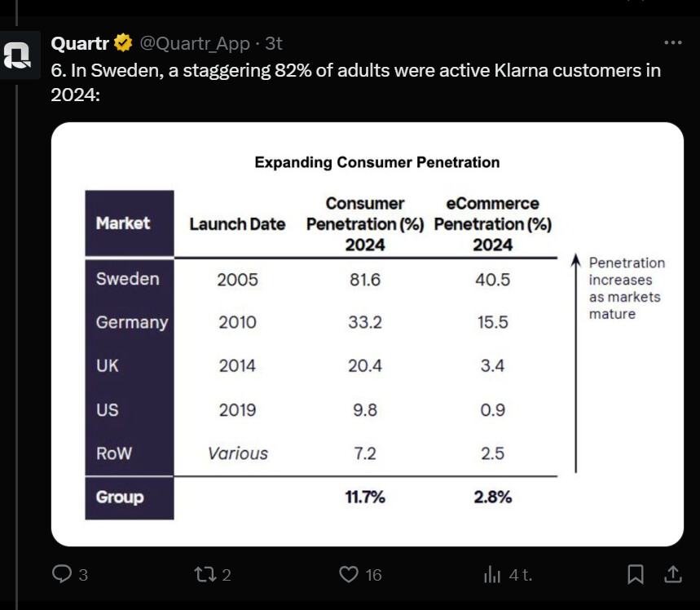The image size is (700, 610).
Task: Open the post via its '3t' timestamp
Action: [x=274, y=43]
